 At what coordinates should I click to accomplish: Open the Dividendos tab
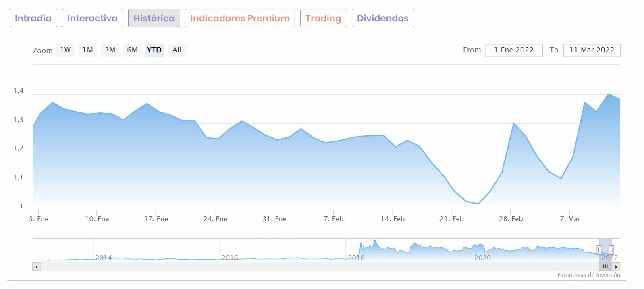click(x=383, y=18)
